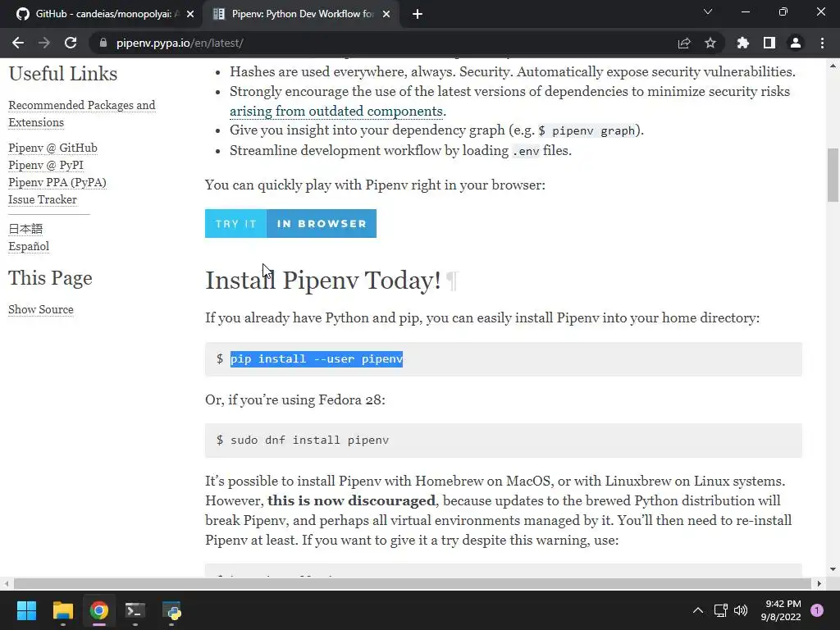This screenshot has height=630, width=840.
Task: Click 'Or, if you're using Fedora 28:' text
Action: (294, 399)
